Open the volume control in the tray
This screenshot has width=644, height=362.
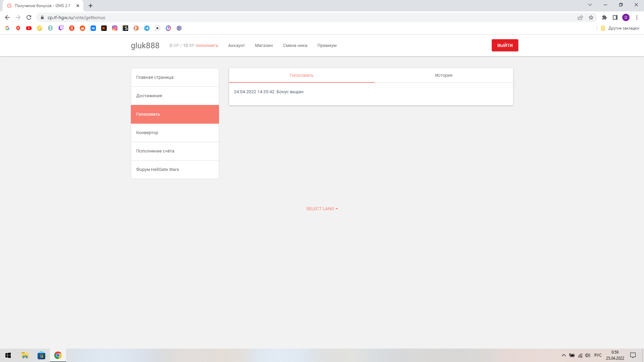(588, 355)
